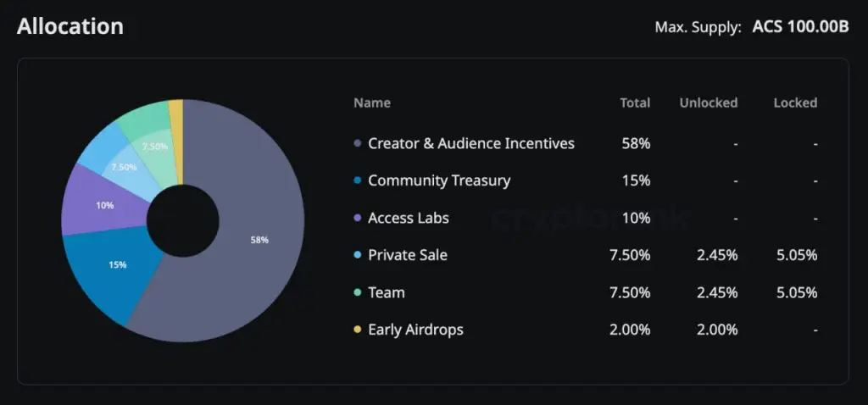Select the Community Treasury row label

click(439, 180)
